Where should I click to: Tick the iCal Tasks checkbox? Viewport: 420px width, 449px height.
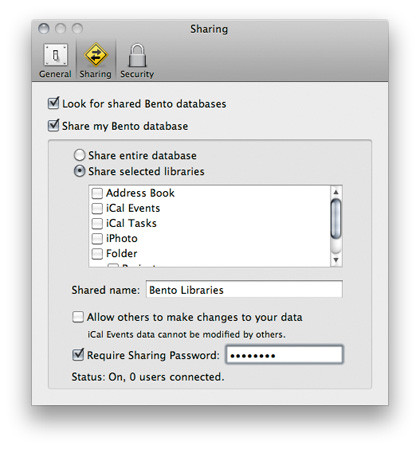click(x=97, y=223)
